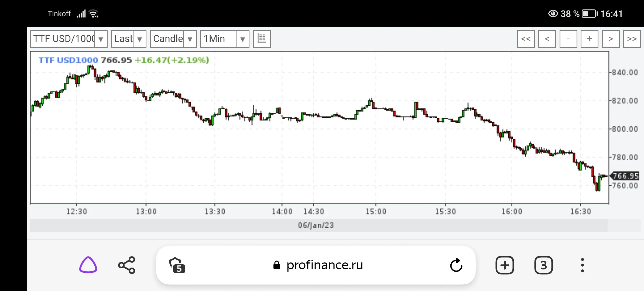Step chart forward with > button
The width and height of the screenshot is (644, 291).
click(611, 39)
